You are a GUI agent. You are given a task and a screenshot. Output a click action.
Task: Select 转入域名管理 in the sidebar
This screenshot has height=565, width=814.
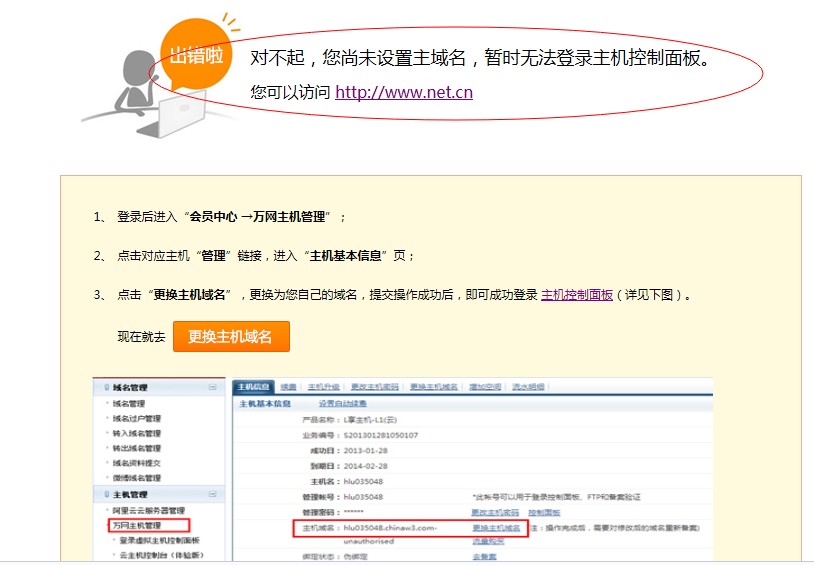136,434
